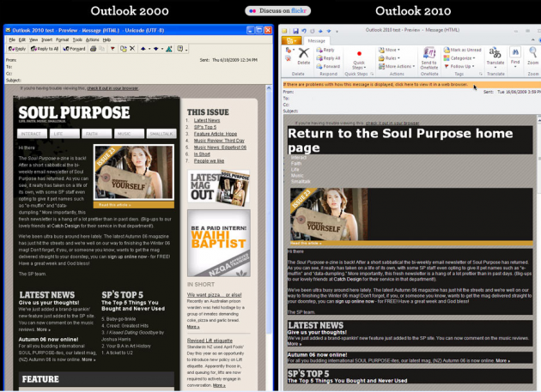Screen dimensions: 541x392
Task: Open the Categorize dropdown
Action: [459, 58]
